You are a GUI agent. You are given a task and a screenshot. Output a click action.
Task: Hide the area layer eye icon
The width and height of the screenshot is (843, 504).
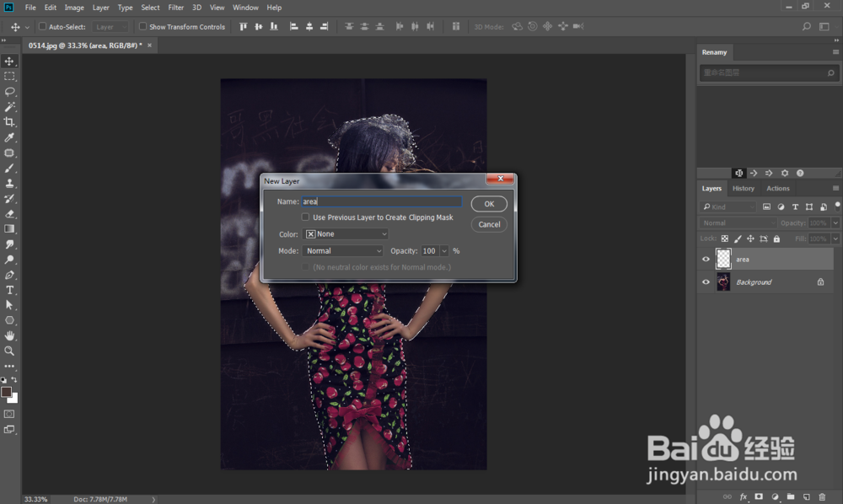tap(706, 259)
